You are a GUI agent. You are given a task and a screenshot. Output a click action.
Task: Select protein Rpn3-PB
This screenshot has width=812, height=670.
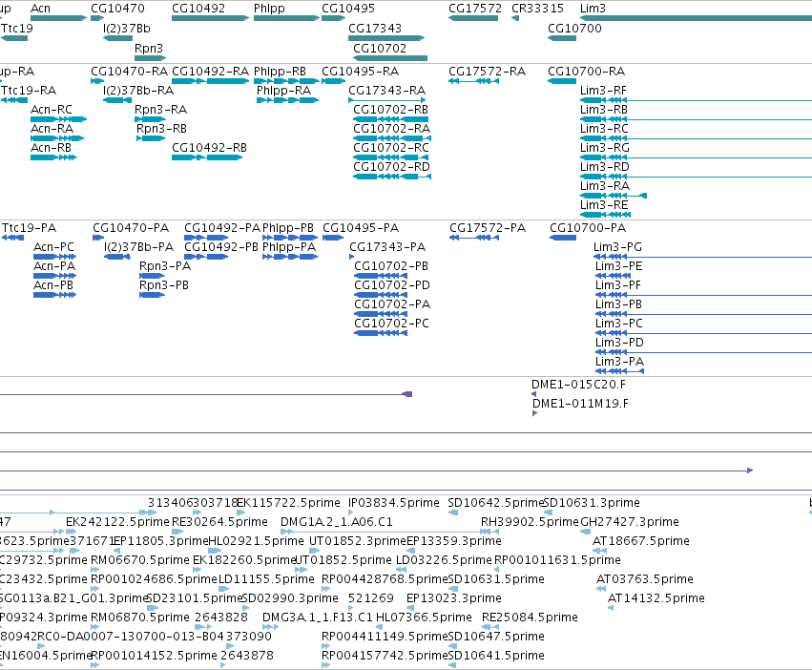click(164, 285)
